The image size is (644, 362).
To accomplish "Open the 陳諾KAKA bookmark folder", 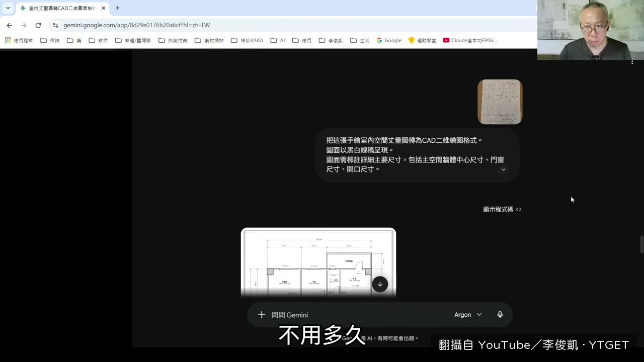I will click(247, 40).
